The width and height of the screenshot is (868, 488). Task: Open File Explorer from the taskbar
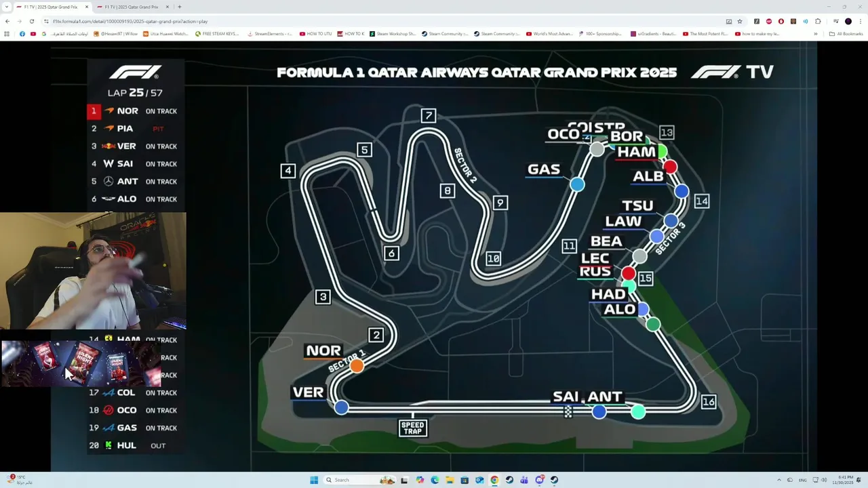[x=450, y=480]
